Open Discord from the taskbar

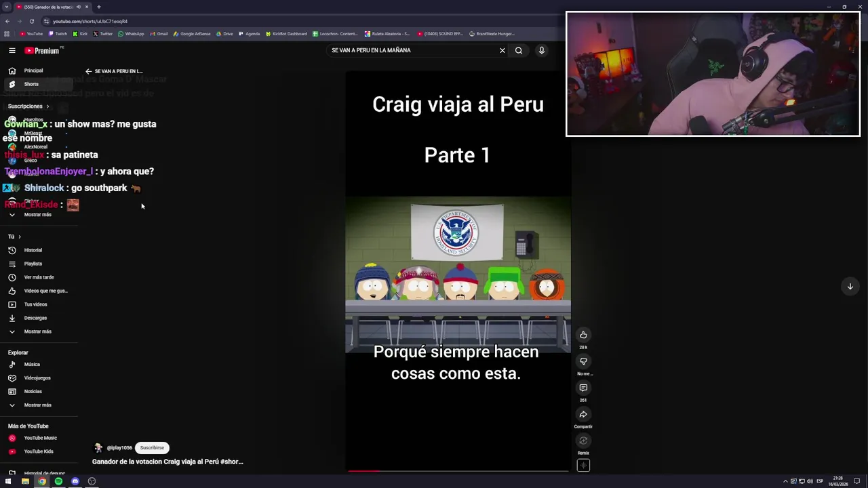[x=75, y=481]
